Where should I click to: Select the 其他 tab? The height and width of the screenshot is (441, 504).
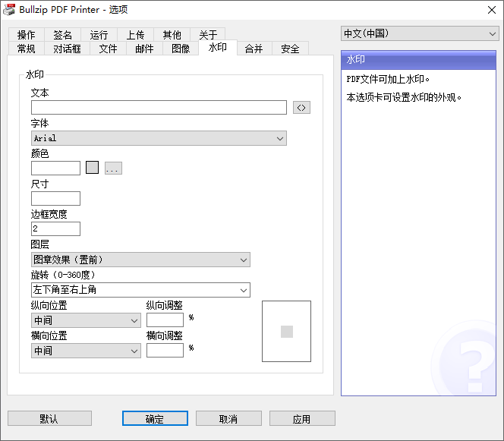pyautogui.click(x=172, y=35)
